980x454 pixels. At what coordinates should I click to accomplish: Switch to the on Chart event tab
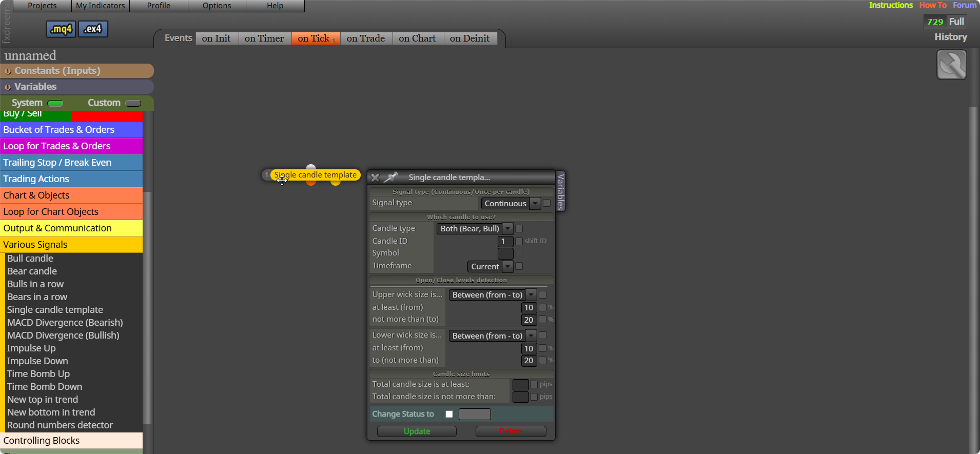[418, 38]
